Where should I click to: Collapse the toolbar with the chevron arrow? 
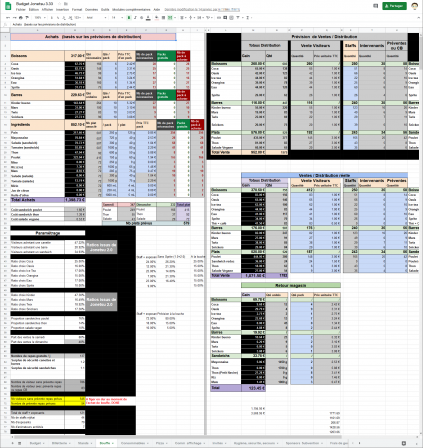point(418,18)
